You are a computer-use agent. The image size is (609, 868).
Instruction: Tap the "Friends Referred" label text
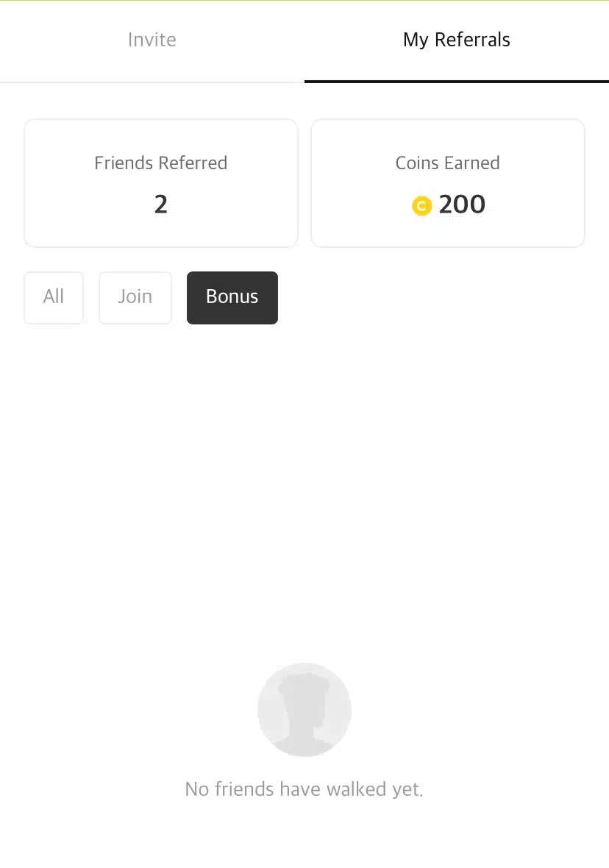[x=161, y=163]
